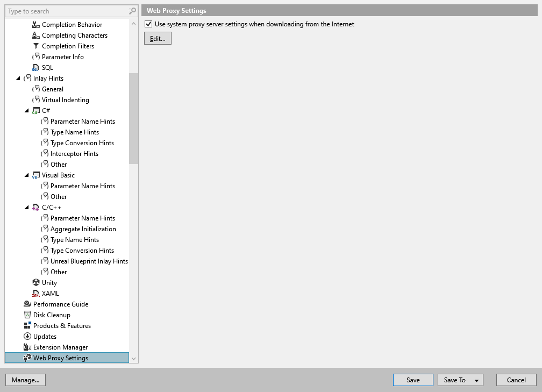This screenshot has height=392, width=542.
Task: Select the Products & Features icon
Action: [27, 325]
